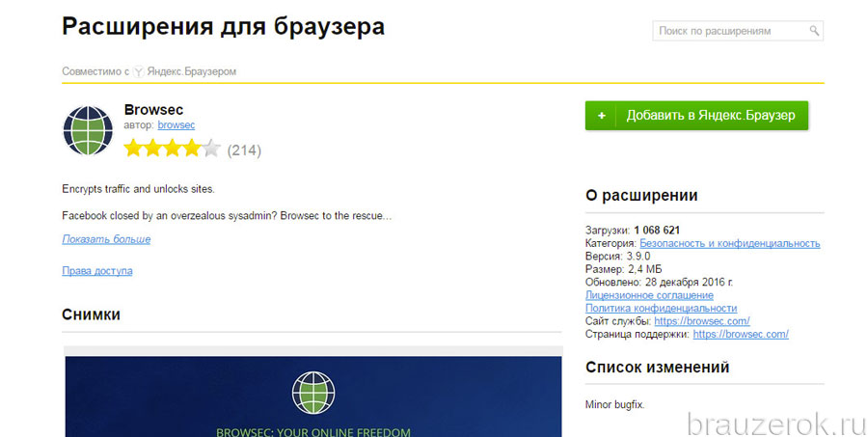The width and height of the screenshot is (868, 437).
Task: Click the search magnifier icon
Action: (814, 31)
